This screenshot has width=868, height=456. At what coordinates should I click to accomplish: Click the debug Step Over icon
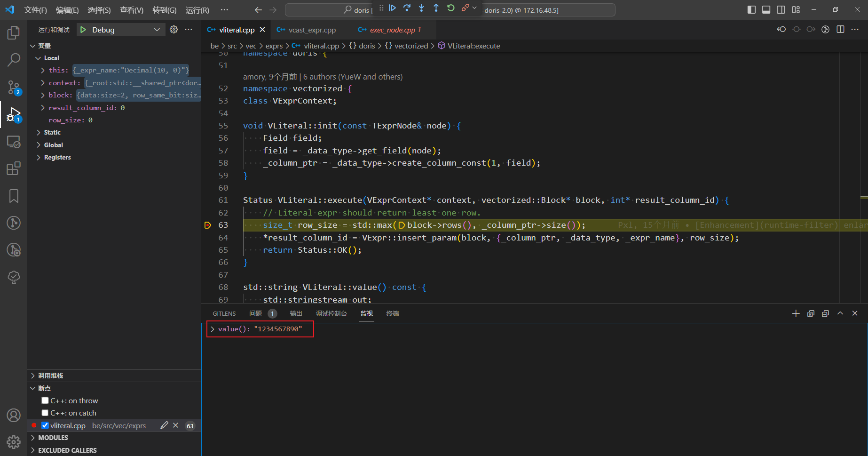point(407,8)
